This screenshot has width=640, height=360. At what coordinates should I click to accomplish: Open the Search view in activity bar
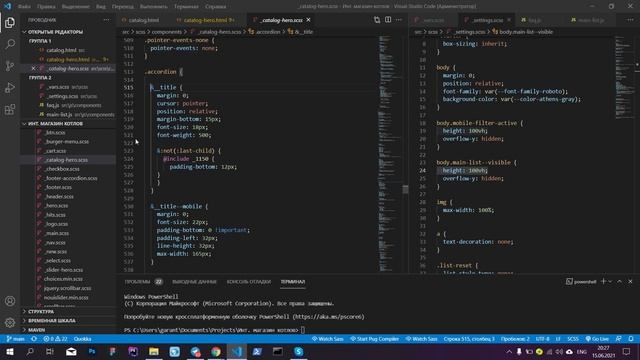(x=10, y=44)
